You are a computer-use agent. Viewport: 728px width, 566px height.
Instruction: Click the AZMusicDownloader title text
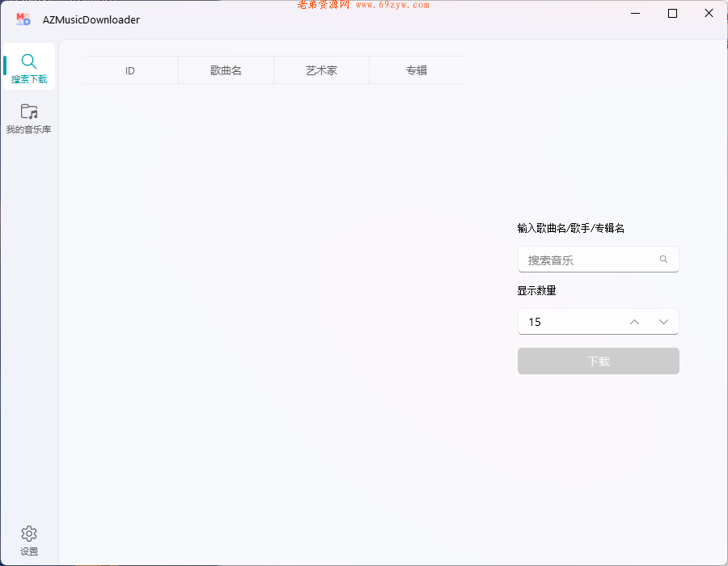pos(91,19)
